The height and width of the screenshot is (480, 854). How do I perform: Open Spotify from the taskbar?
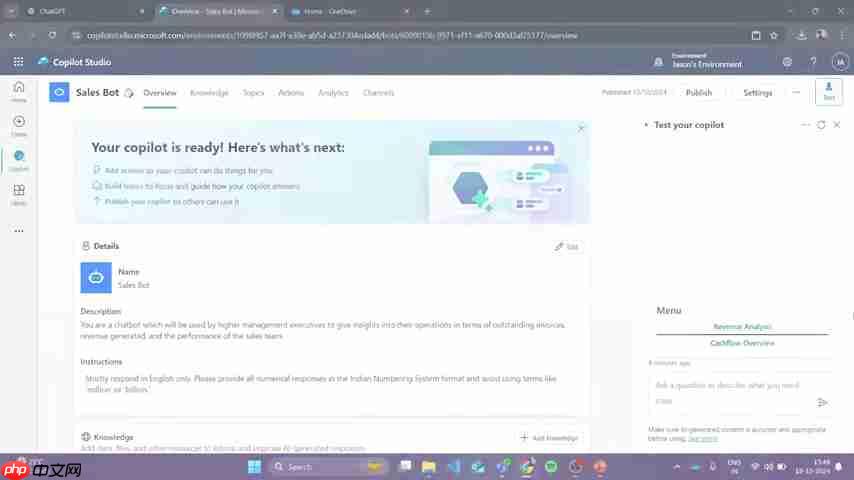click(x=551, y=467)
